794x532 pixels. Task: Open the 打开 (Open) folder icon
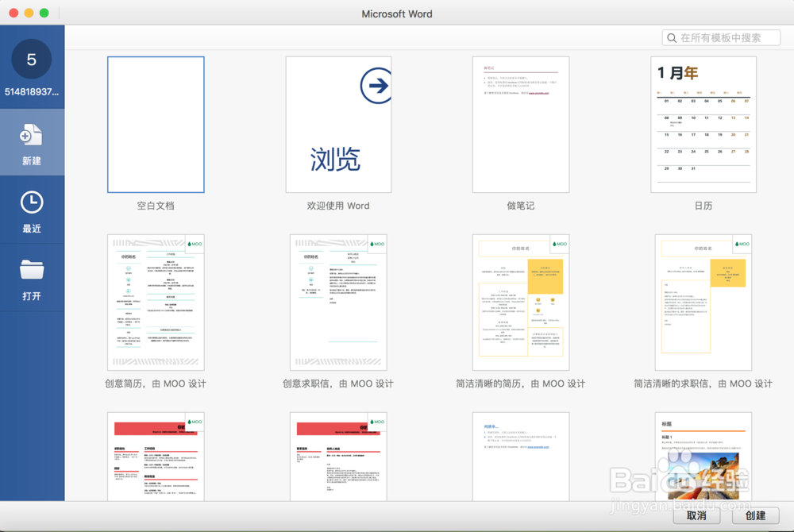point(32,269)
